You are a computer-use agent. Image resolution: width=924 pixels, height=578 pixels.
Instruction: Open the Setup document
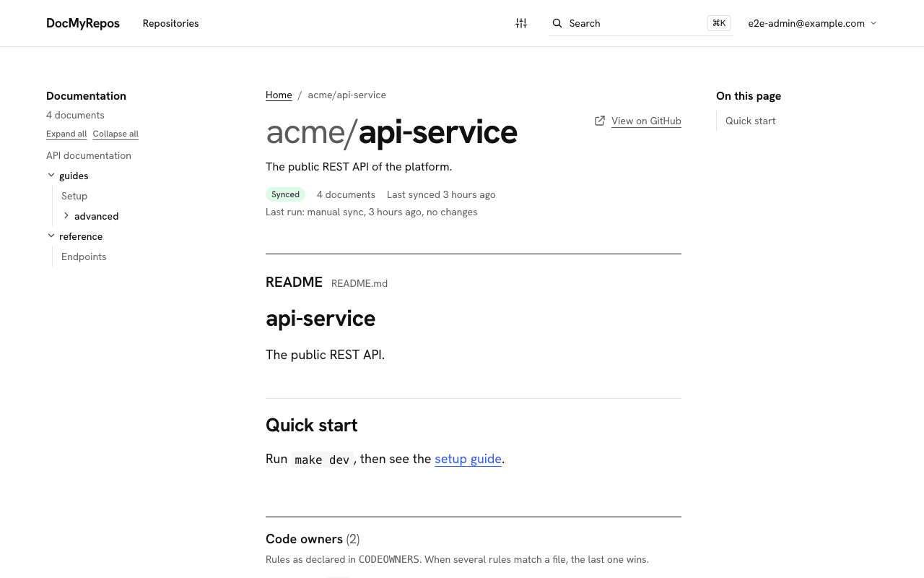74,196
